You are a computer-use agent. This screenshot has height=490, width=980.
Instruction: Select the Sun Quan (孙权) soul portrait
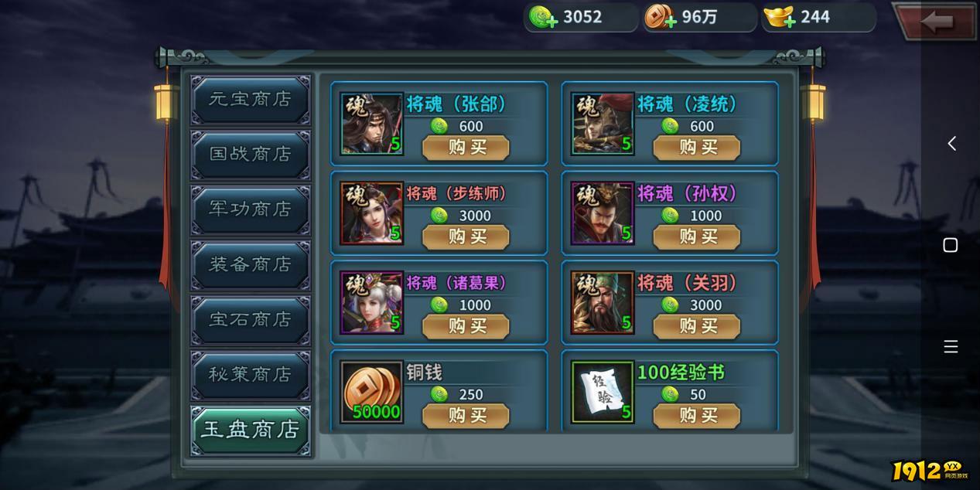(x=603, y=213)
